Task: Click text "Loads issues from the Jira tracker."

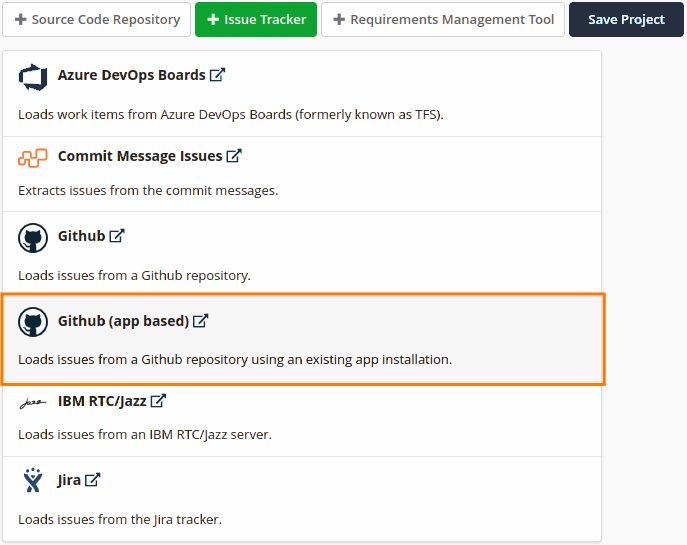Action: pos(120,520)
